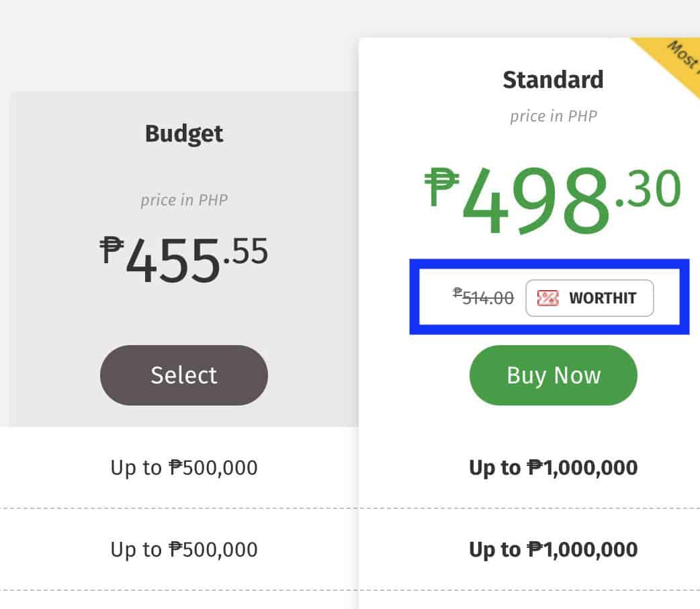Click first 'Up to ₱500,000' Budget row
Screen dimensions: 700x609
coord(184,467)
